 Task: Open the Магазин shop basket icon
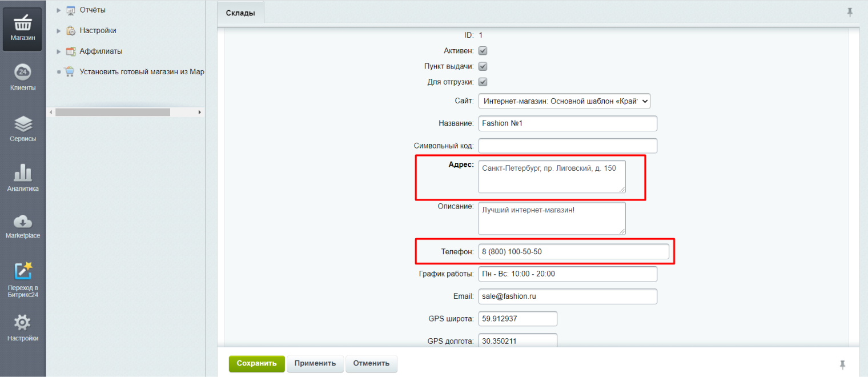point(22,24)
